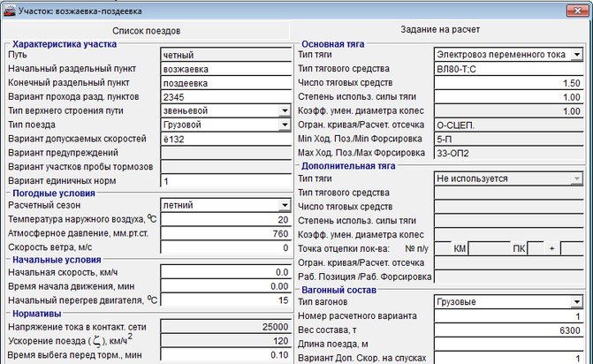593x364 pixels.
Task: Expand the Тип верхнего строения пути dropdown
Action: point(284,110)
